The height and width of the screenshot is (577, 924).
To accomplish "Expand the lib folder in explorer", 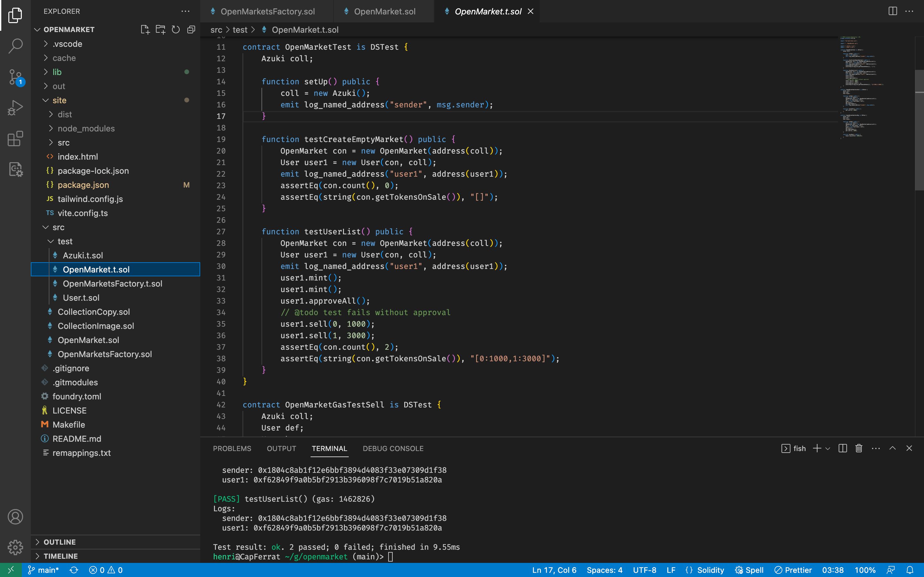I will (56, 72).
